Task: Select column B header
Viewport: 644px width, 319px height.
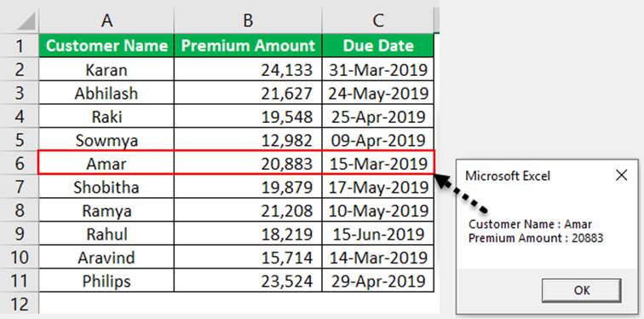Action: click(x=248, y=20)
